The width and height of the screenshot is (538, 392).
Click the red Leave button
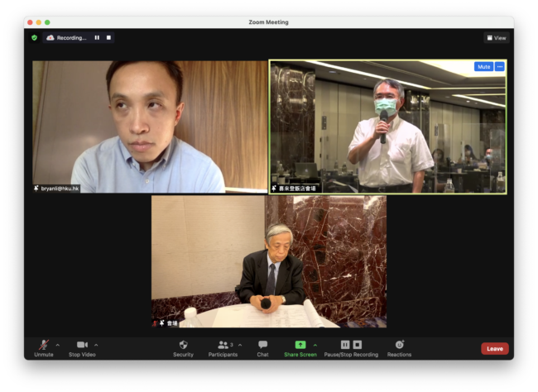click(494, 348)
